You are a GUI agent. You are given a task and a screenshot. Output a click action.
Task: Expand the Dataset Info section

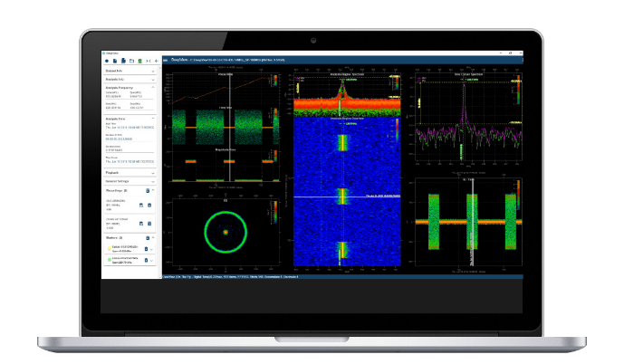pyautogui.click(x=153, y=70)
